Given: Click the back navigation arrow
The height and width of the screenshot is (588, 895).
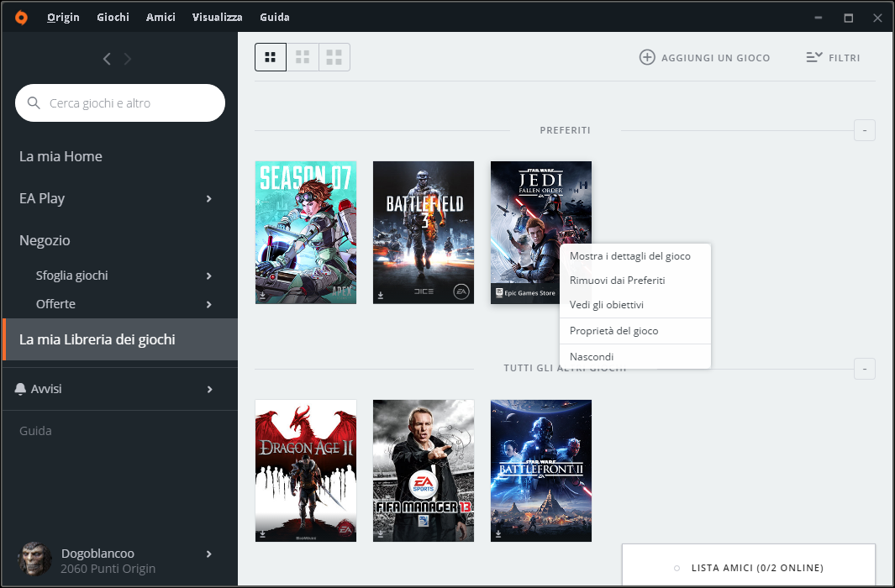Looking at the screenshot, I should tap(107, 59).
